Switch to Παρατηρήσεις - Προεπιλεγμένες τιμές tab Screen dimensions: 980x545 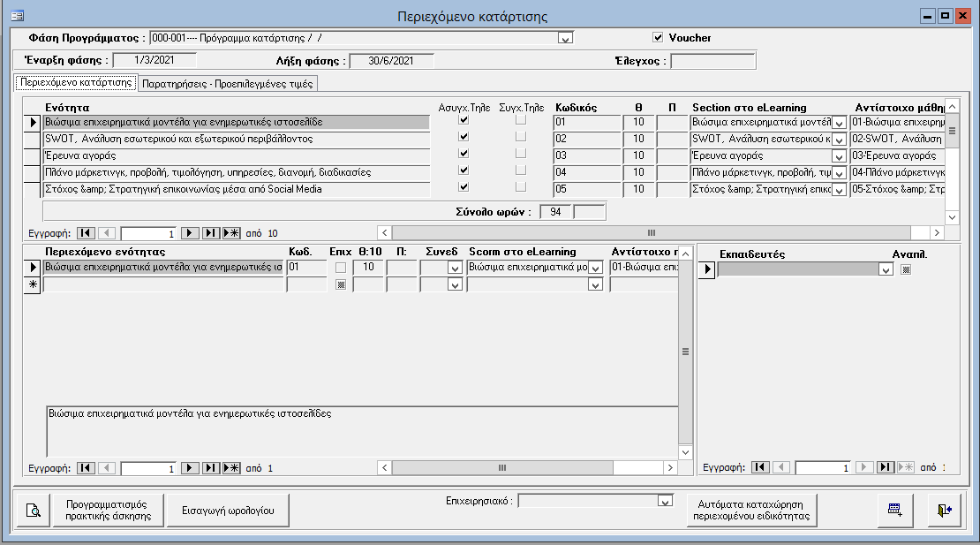coord(227,84)
